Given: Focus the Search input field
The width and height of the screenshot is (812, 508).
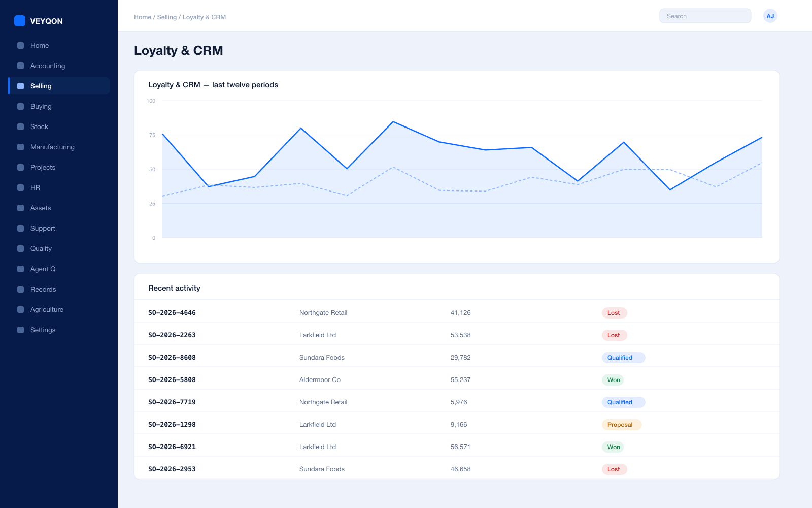Looking at the screenshot, I should pyautogui.click(x=705, y=16).
